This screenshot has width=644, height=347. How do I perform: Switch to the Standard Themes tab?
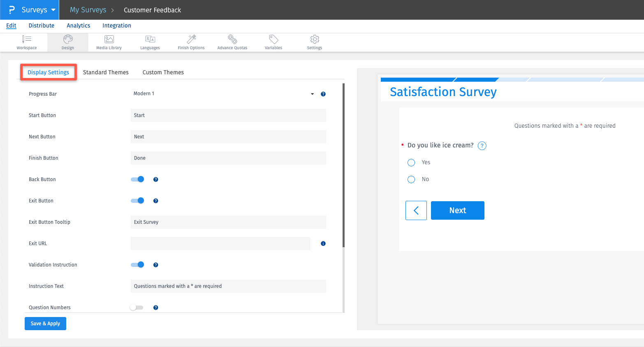106,72
